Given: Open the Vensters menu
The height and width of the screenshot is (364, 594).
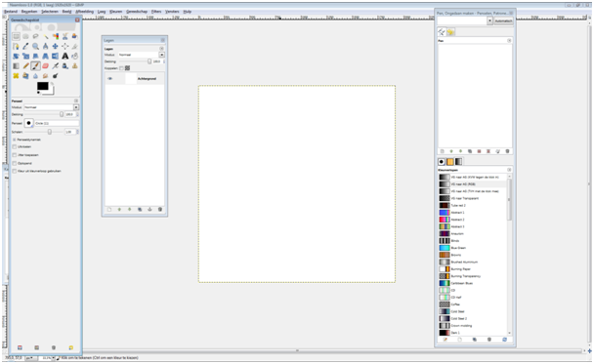Looking at the screenshot, I should coord(172,12).
